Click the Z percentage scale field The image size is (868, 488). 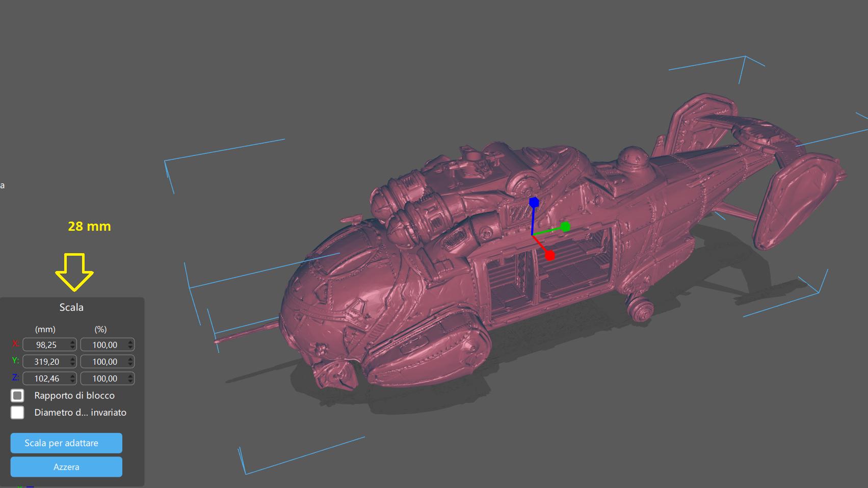(104, 378)
